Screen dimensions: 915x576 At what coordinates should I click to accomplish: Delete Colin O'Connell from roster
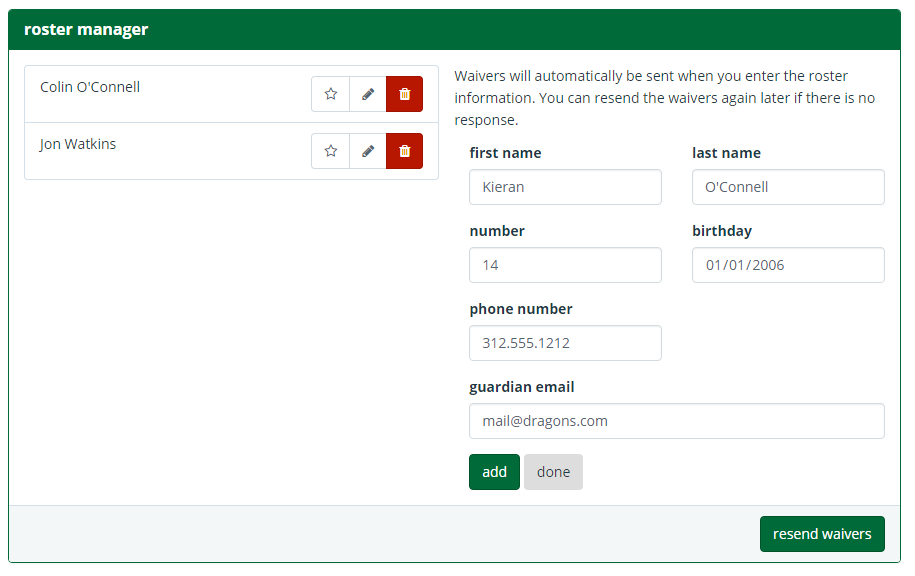coord(404,94)
